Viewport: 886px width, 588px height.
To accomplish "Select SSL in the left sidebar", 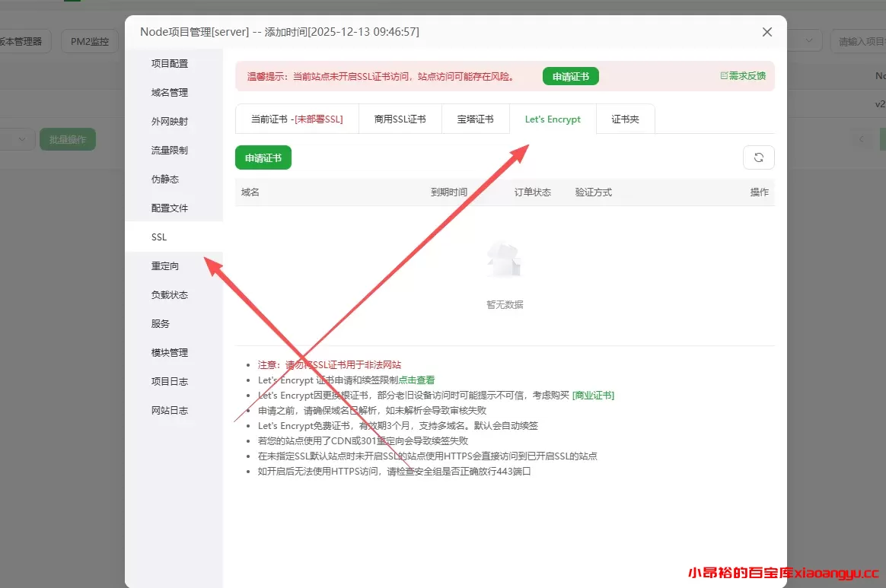I will pyautogui.click(x=159, y=237).
